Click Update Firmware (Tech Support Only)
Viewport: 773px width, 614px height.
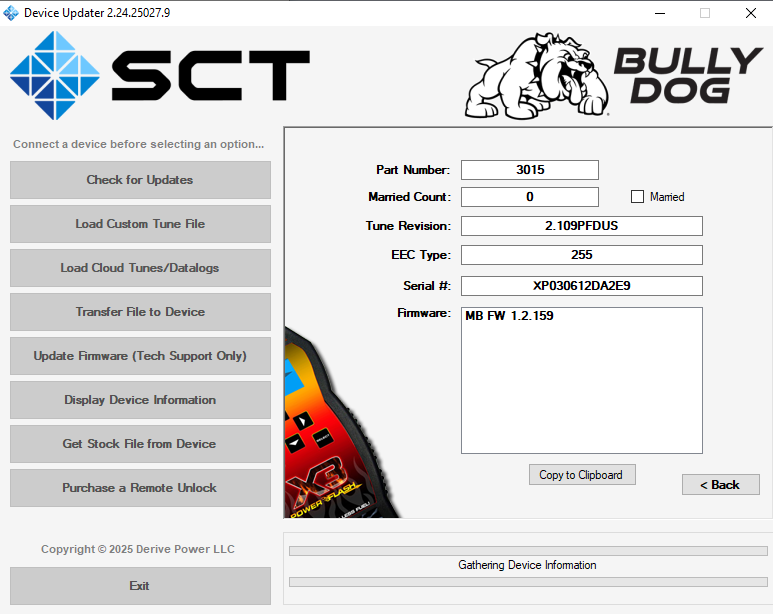tap(140, 356)
